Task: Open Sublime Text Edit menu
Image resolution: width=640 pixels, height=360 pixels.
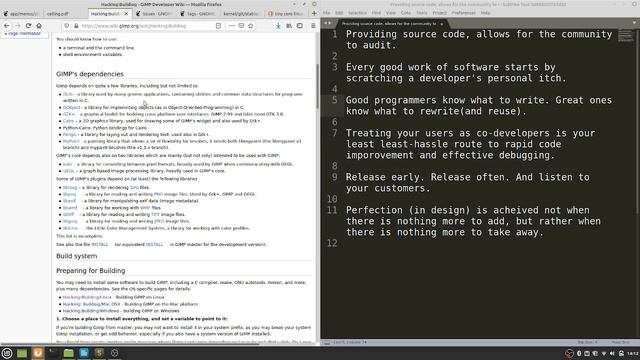Action: point(339,13)
